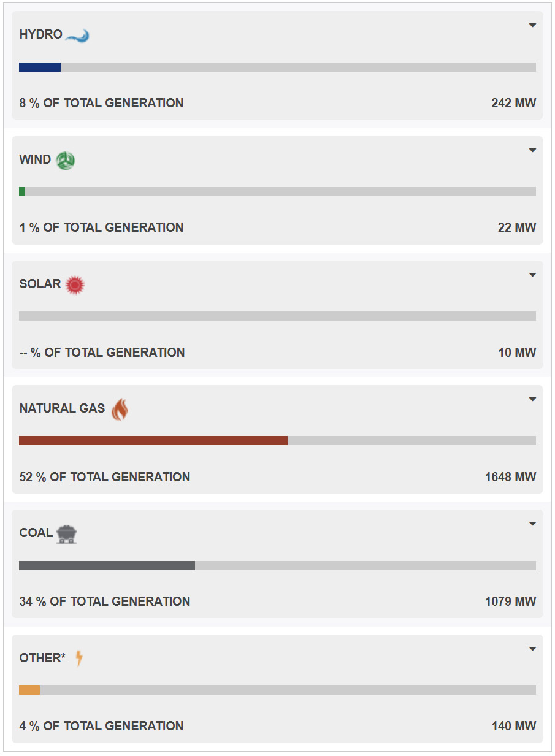
Task: Click the OTHER* heading label
Action: tap(42, 658)
